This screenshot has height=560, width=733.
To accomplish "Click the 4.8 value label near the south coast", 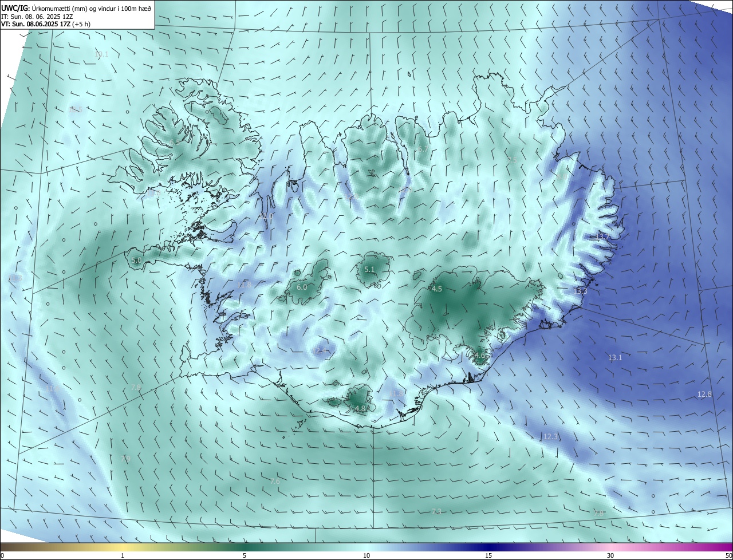I will pyautogui.click(x=360, y=409).
